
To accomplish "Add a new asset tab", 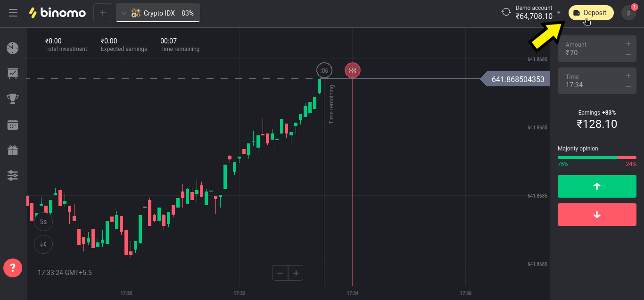I will tap(103, 13).
